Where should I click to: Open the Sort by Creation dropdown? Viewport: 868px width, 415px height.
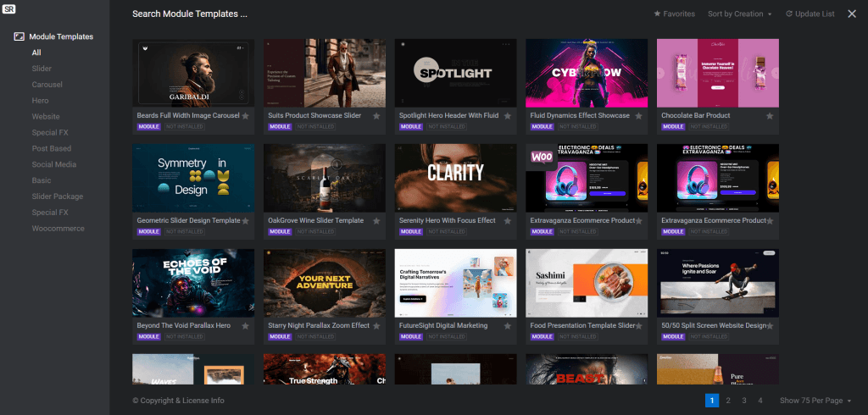tap(739, 14)
